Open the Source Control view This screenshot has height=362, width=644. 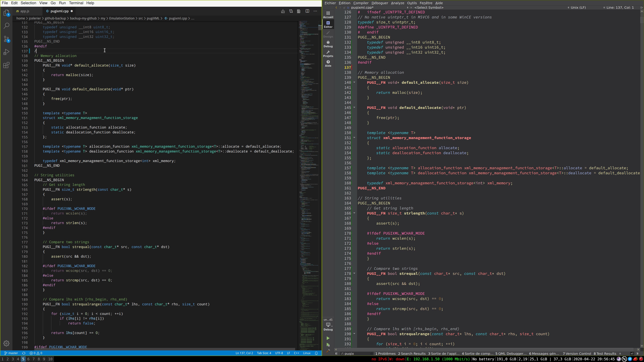point(7,39)
